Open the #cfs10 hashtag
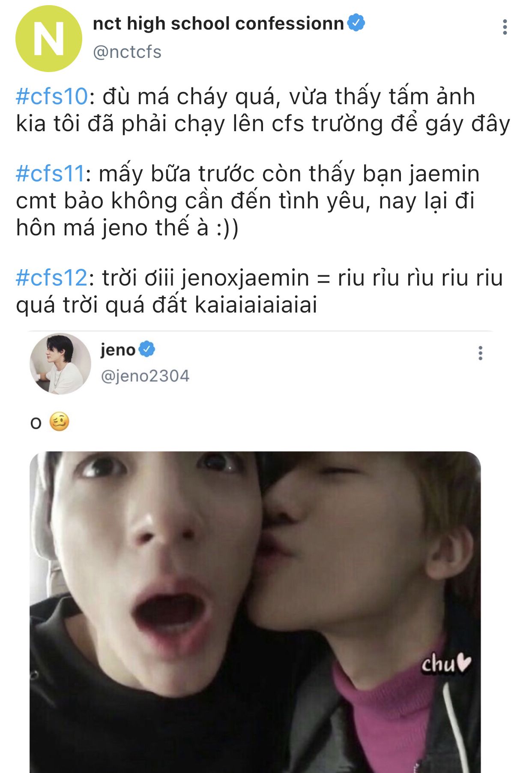The height and width of the screenshot is (773, 532). point(52,96)
